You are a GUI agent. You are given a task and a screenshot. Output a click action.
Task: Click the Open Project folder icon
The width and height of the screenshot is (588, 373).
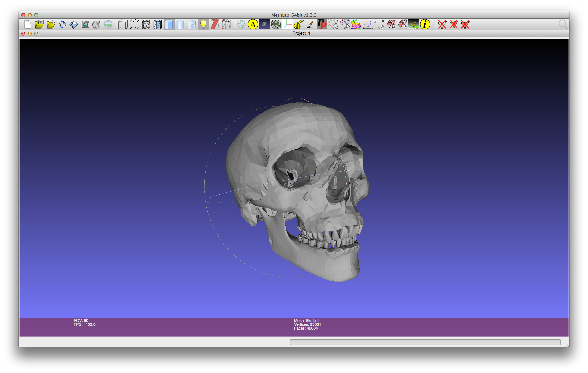point(39,24)
